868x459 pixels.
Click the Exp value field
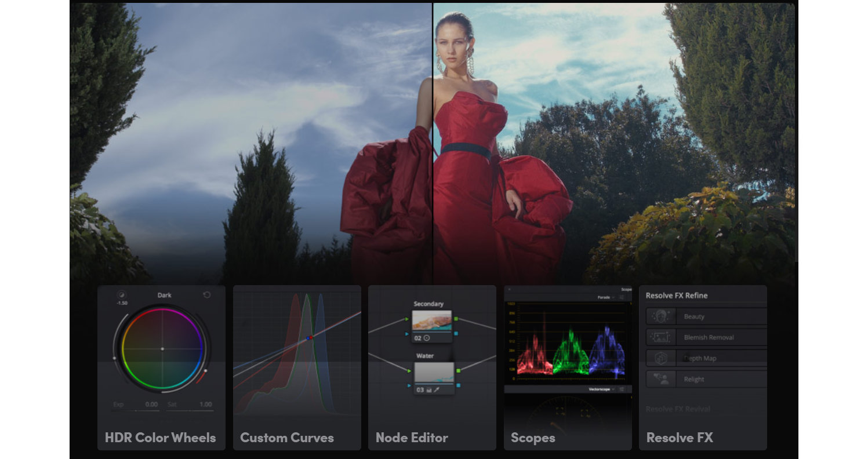click(151, 405)
